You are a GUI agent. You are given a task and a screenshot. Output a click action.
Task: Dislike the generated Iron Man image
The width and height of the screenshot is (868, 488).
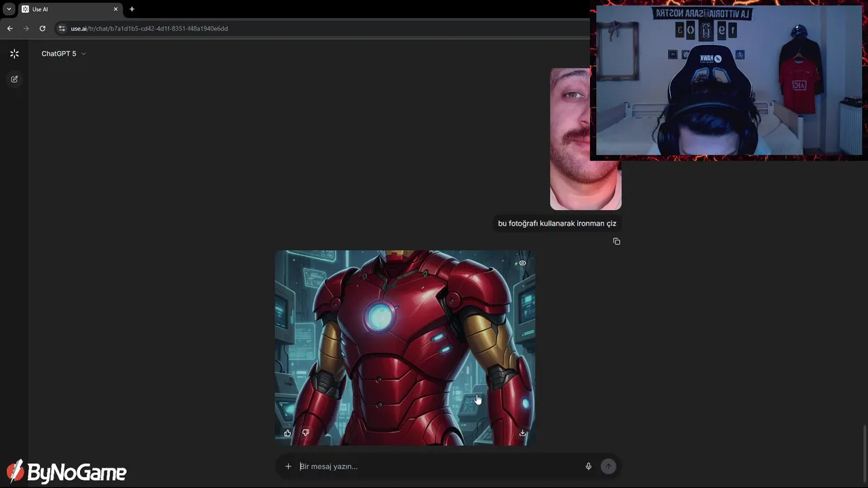[x=306, y=432]
